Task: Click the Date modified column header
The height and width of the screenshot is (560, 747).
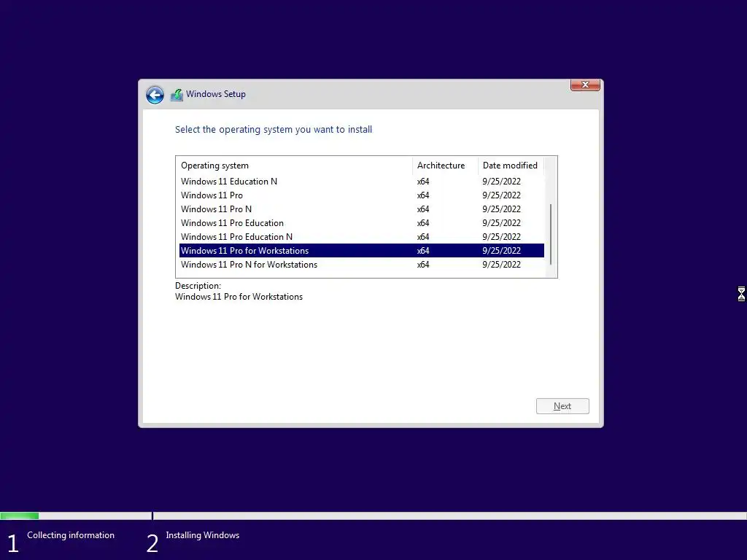Action: (511, 166)
